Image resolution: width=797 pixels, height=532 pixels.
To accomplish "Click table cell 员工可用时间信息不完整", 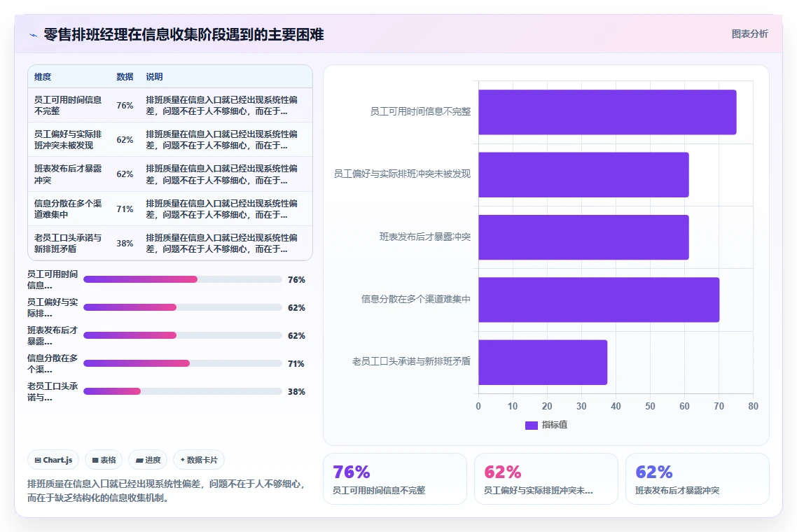I will (68, 105).
